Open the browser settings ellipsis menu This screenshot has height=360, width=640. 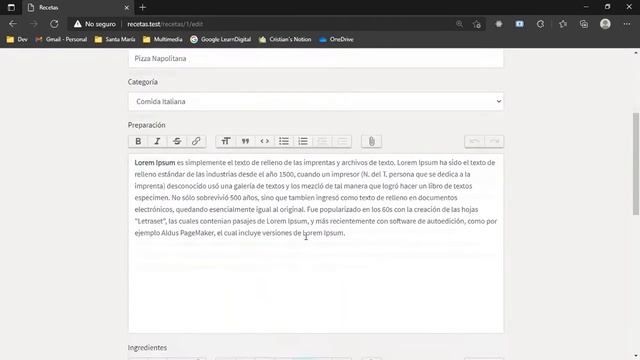point(627,24)
